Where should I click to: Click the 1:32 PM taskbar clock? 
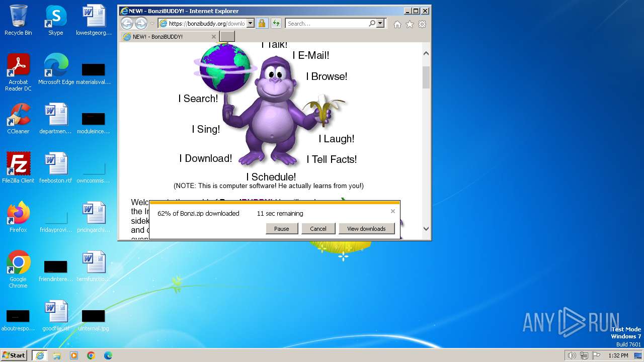618,355
